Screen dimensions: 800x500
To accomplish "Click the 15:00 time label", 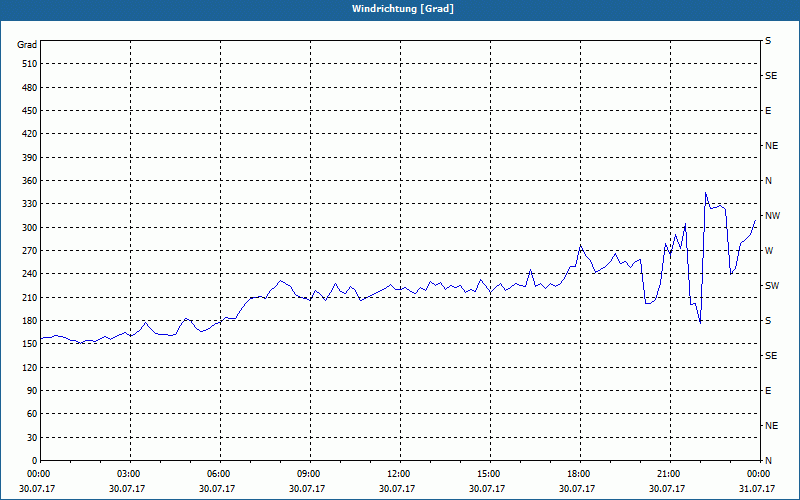I will 490,474.
